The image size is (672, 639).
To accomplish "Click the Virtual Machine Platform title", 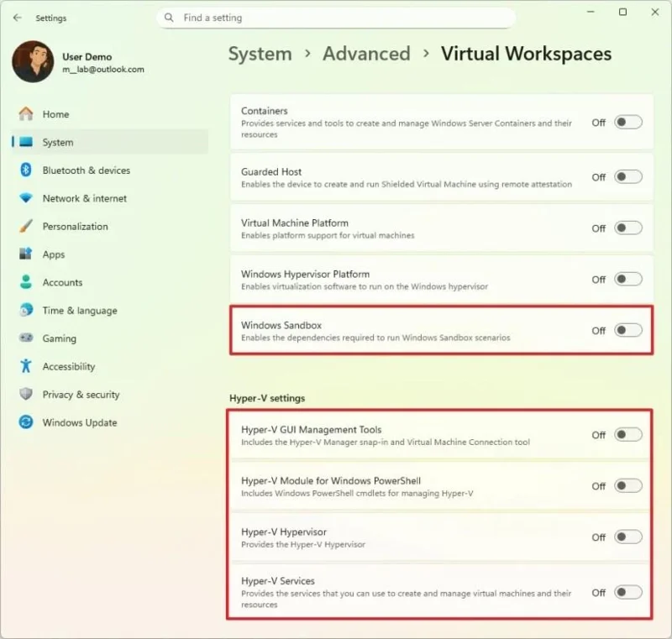I will tap(295, 223).
